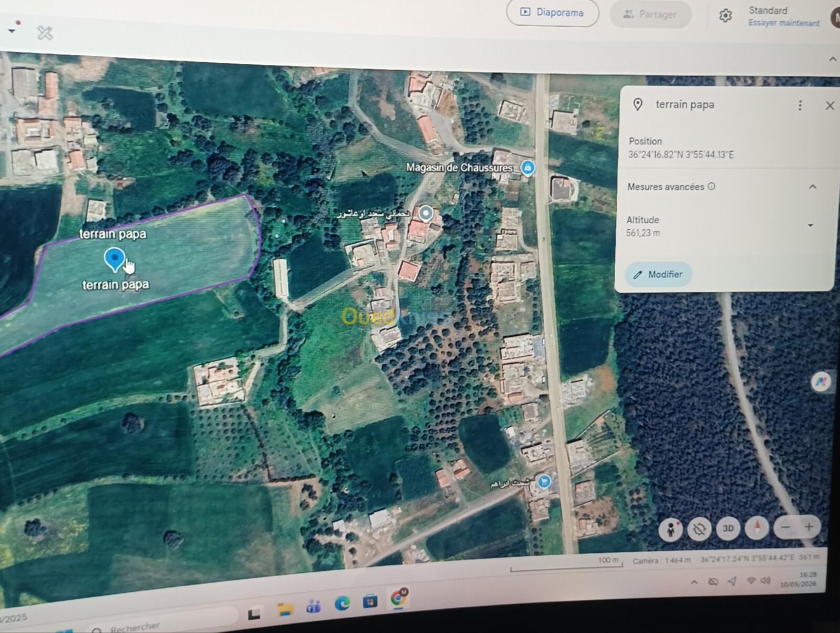Zoom out with the minus button
Viewport: 840px width, 633px height.
click(785, 527)
